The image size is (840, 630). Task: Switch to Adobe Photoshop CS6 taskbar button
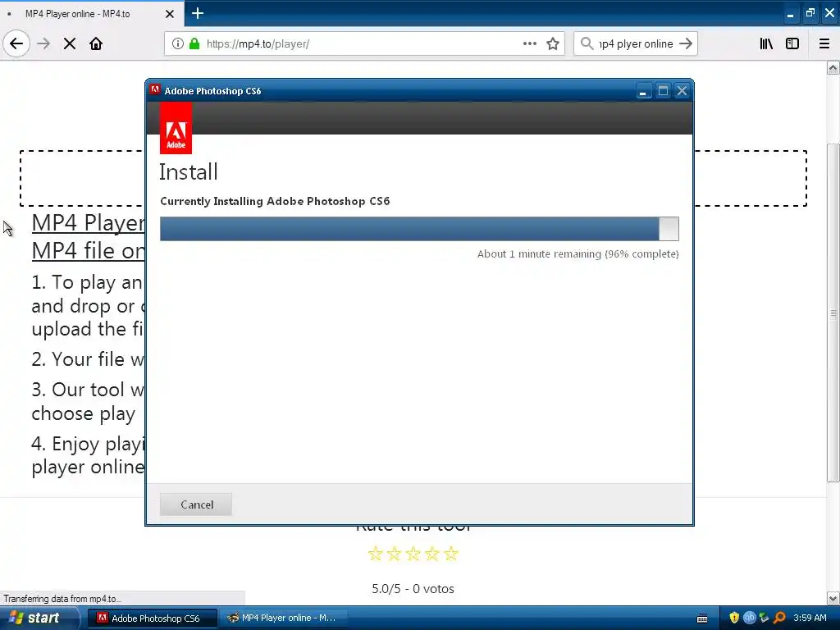tap(153, 619)
